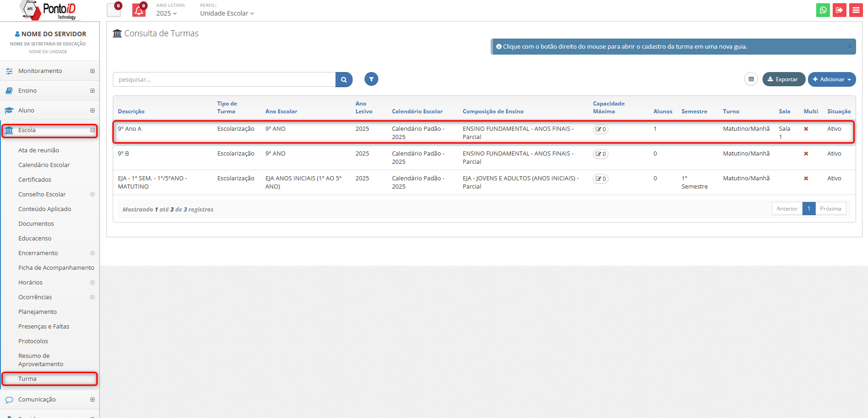Sort table by Alunos column

point(663,111)
